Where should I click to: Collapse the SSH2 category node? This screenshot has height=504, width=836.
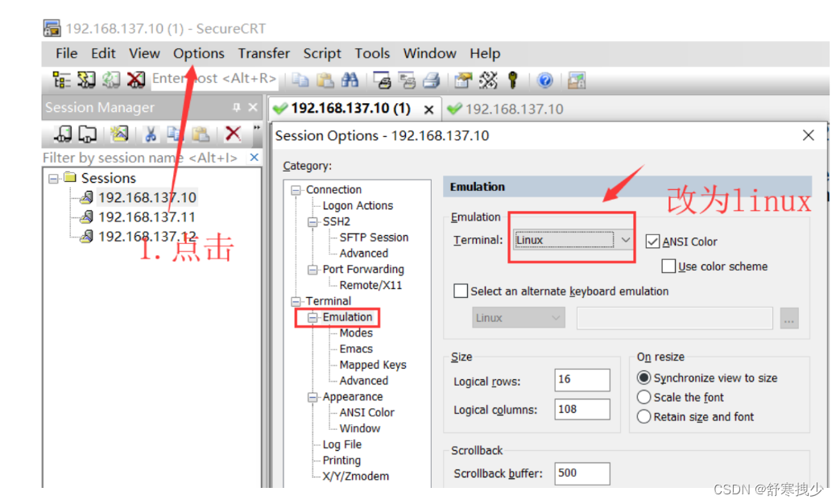312,221
